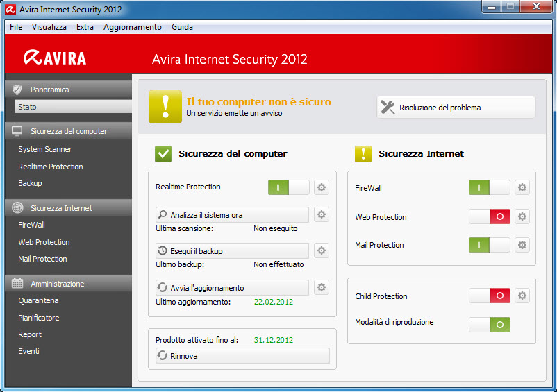Toggle Realtime Protection switch
This screenshot has height=392, width=557.
(x=289, y=187)
